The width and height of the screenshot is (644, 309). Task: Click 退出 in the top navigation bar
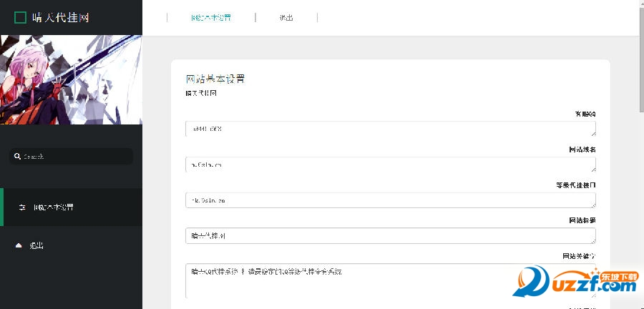pos(286,18)
